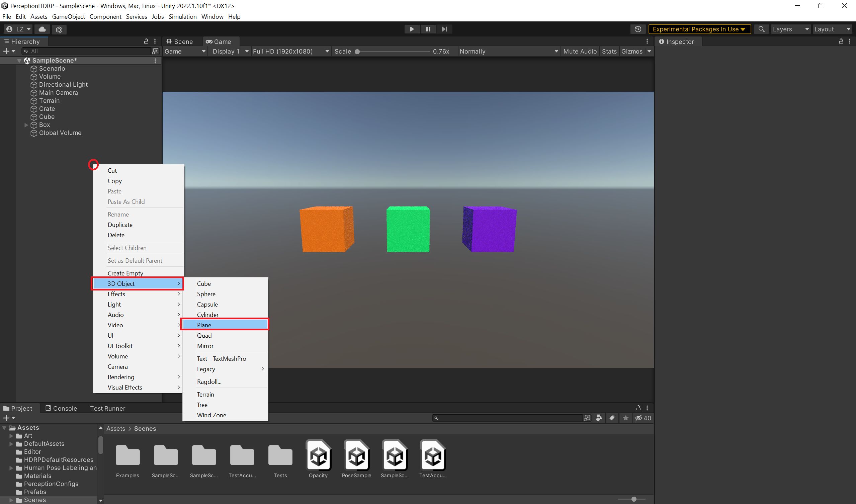Toggle the Stats overlay button
Image resolution: width=856 pixels, height=504 pixels.
[609, 51]
